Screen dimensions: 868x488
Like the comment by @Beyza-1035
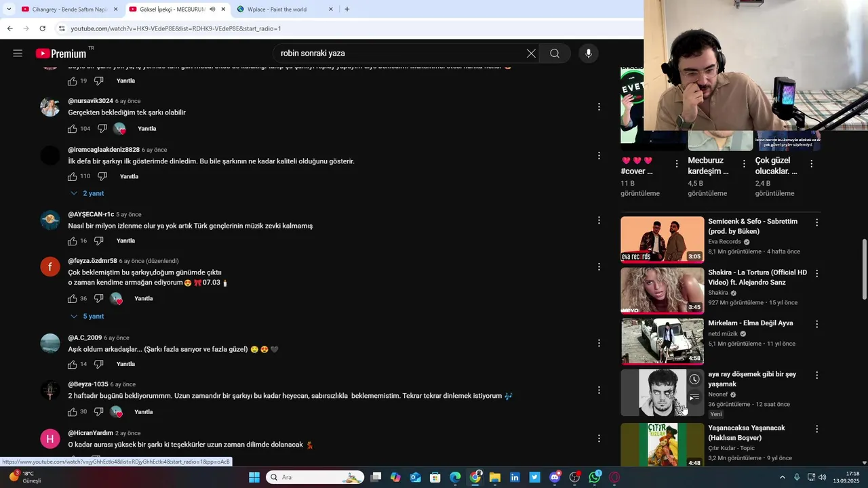73,411
